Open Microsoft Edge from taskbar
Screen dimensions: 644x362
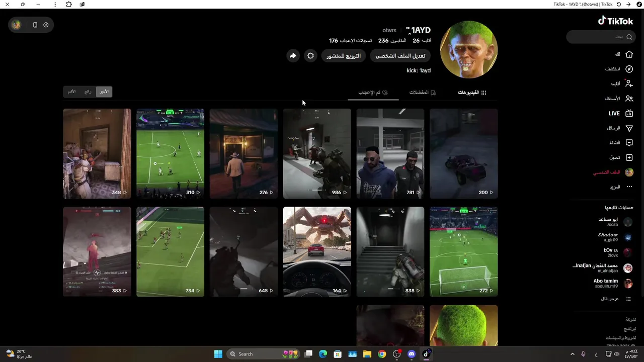[x=323, y=354]
